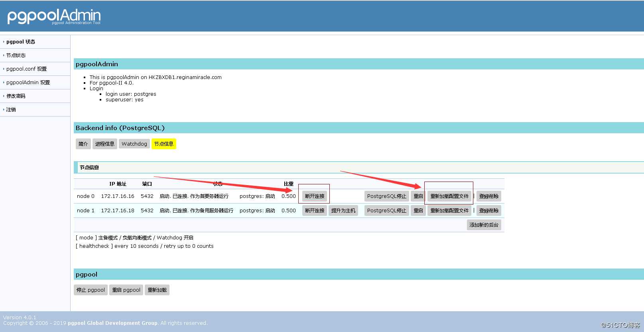Click the healthcheck info line

[145, 246]
